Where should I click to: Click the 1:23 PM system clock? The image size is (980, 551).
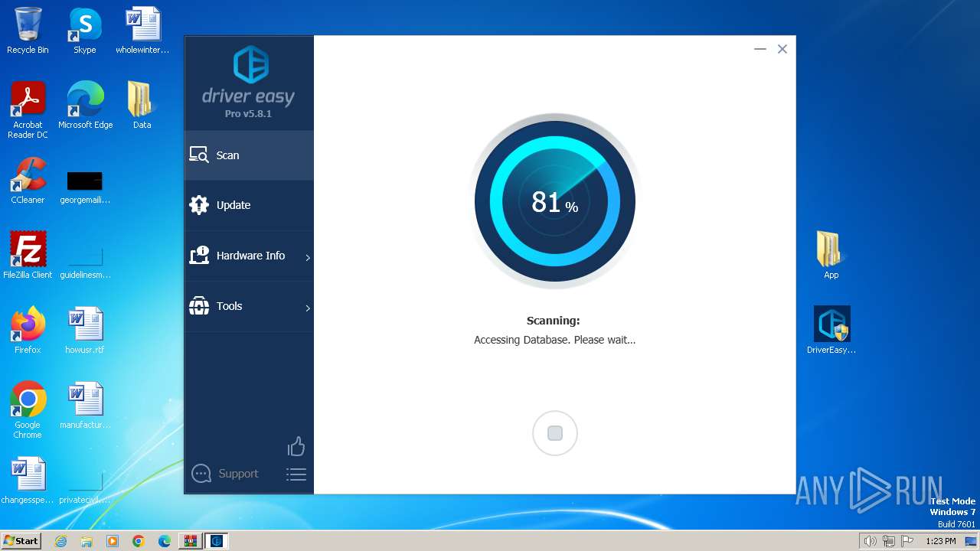[x=941, y=541]
